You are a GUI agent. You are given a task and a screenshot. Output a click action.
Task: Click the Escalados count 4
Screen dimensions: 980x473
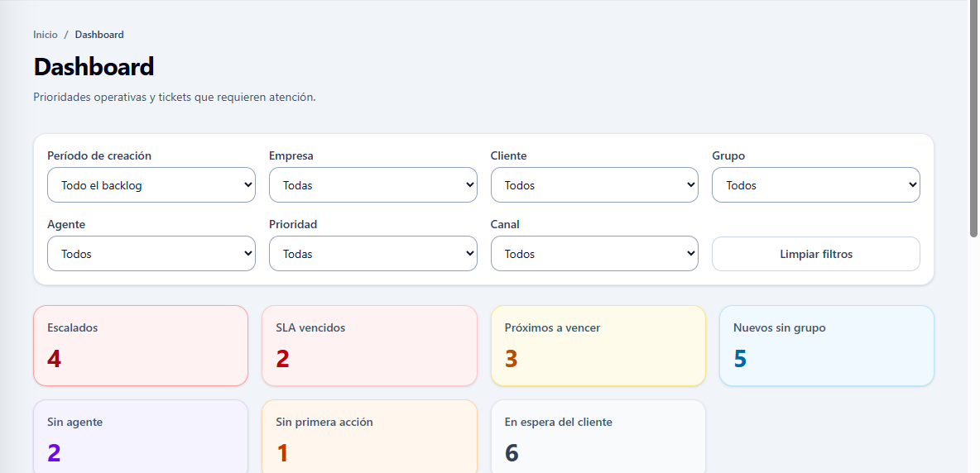pyautogui.click(x=55, y=359)
